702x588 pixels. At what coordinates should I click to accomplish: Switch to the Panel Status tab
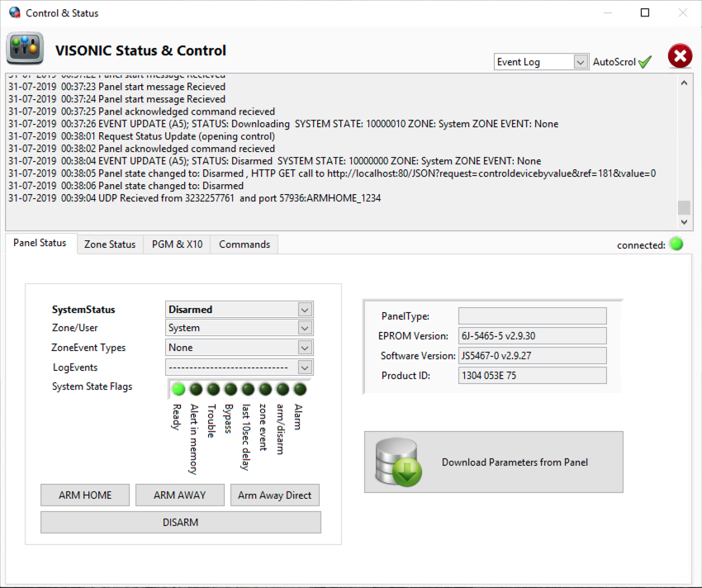pyautogui.click(x=40, y=243)
